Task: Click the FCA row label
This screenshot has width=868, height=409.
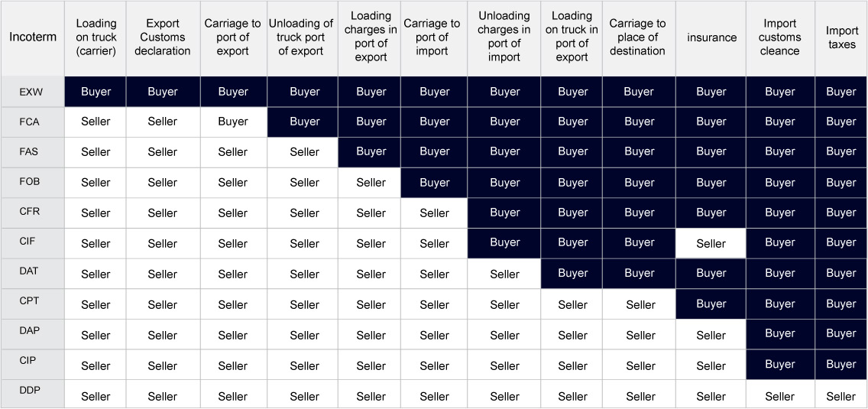Action: click(x=29, y=122)
